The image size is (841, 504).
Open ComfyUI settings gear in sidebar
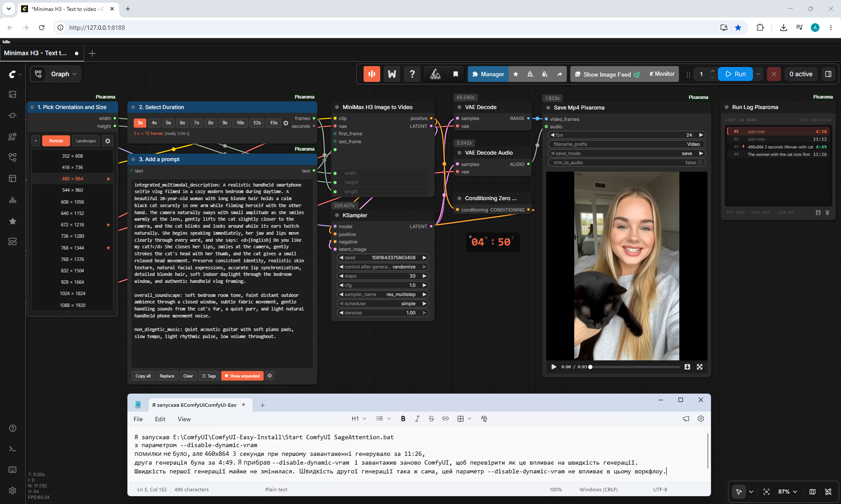tap(13, 491)
